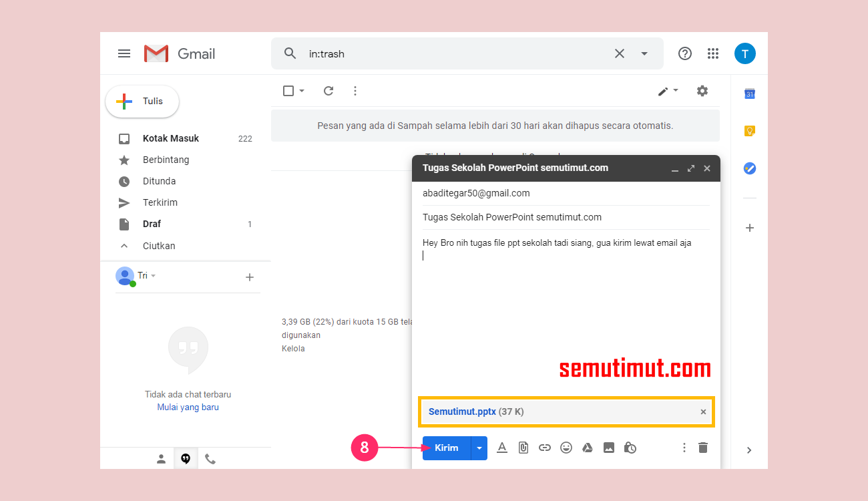Insert an emoji
This screenshot has height=501, width=868.
566,448
